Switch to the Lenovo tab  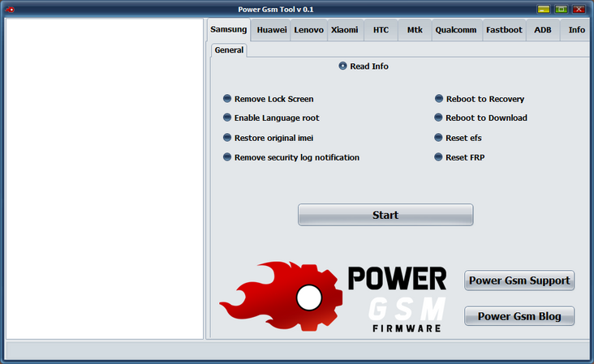tap(308, 30)
